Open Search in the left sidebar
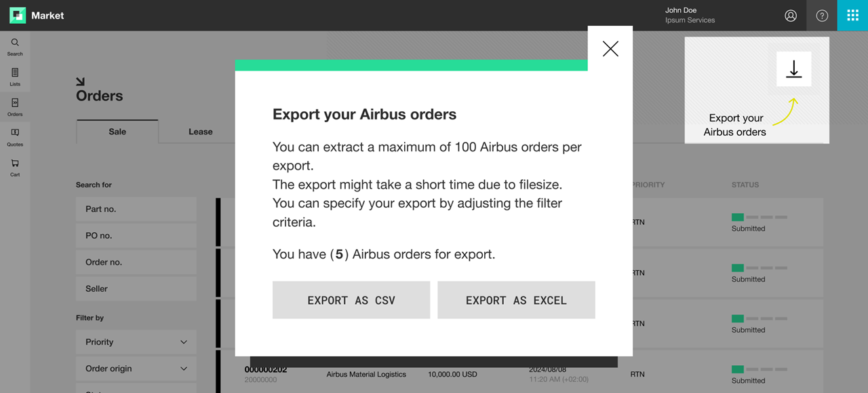868x393 pixels. (15, 47)
